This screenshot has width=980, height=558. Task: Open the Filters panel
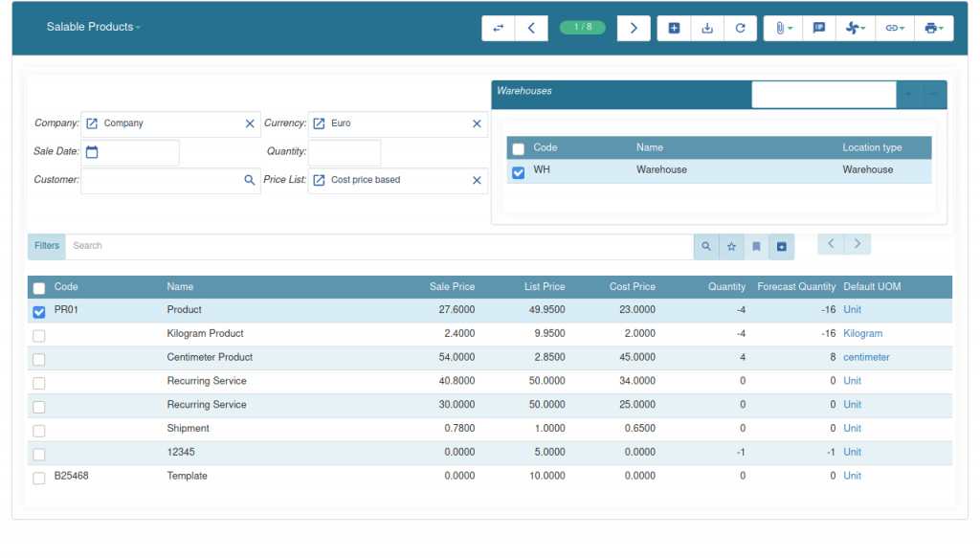click(x=47, y=246)
